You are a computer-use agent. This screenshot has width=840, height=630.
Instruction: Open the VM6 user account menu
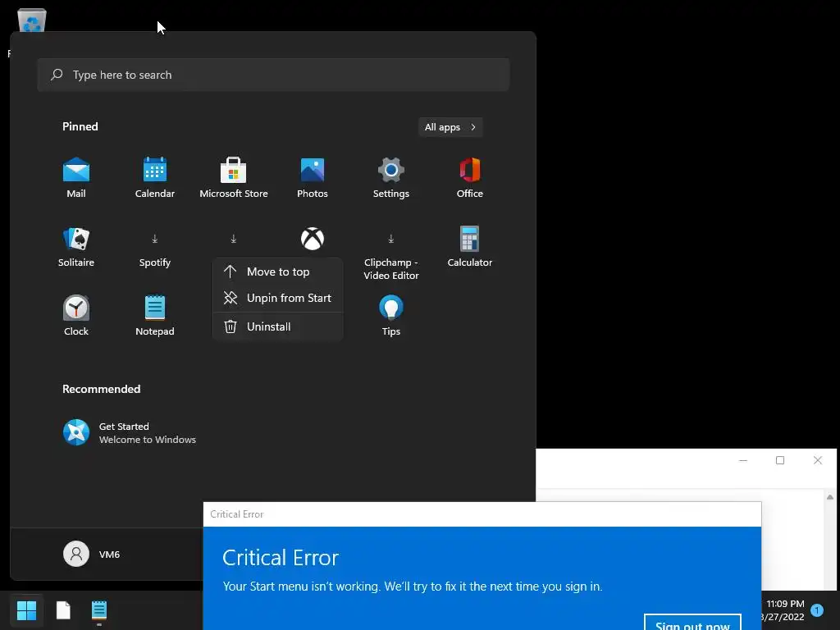(x=92, y=554)
